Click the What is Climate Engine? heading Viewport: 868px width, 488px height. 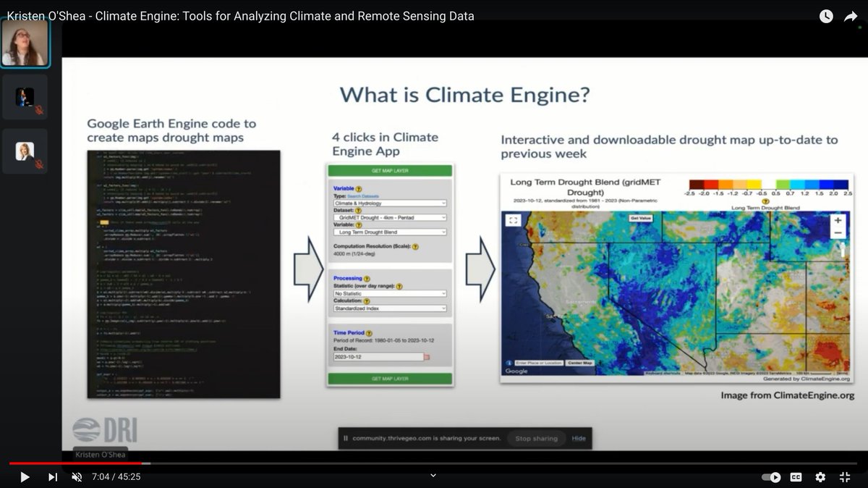[x=464, y=95]
